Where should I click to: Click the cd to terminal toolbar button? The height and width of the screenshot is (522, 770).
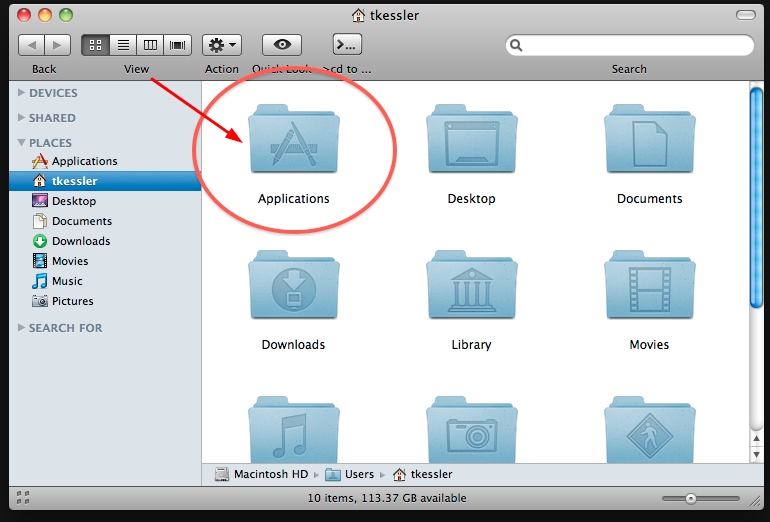point(347,45)
